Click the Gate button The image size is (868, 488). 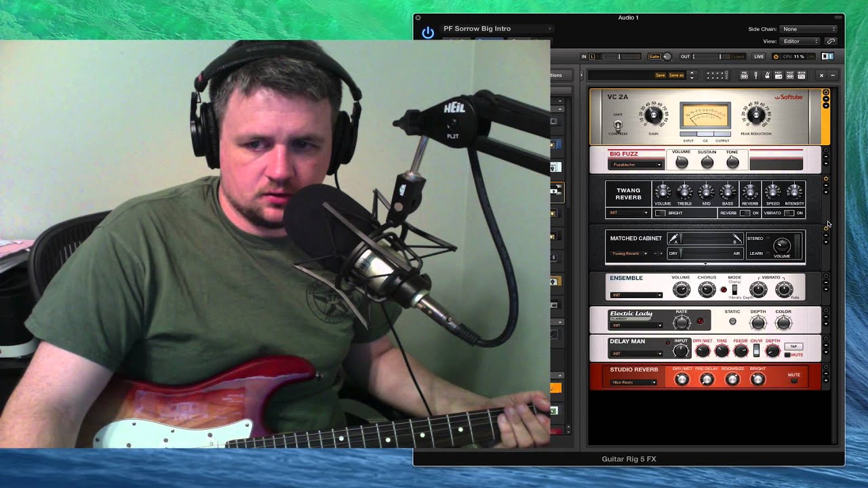654,56
